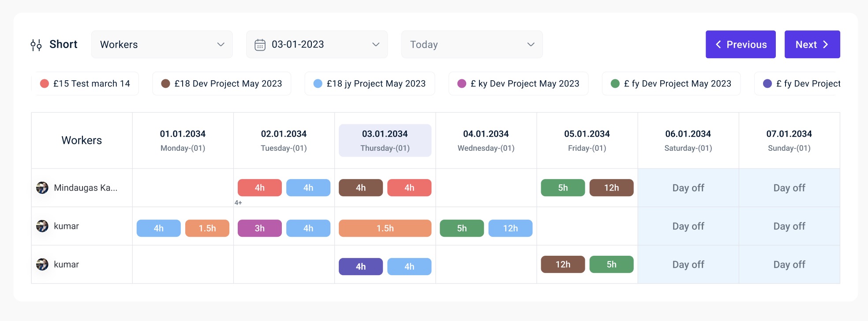Select the £ fy Dev Project May 2023 tag
The width and height of the screenshot is (868, 321).
[671, 84]
